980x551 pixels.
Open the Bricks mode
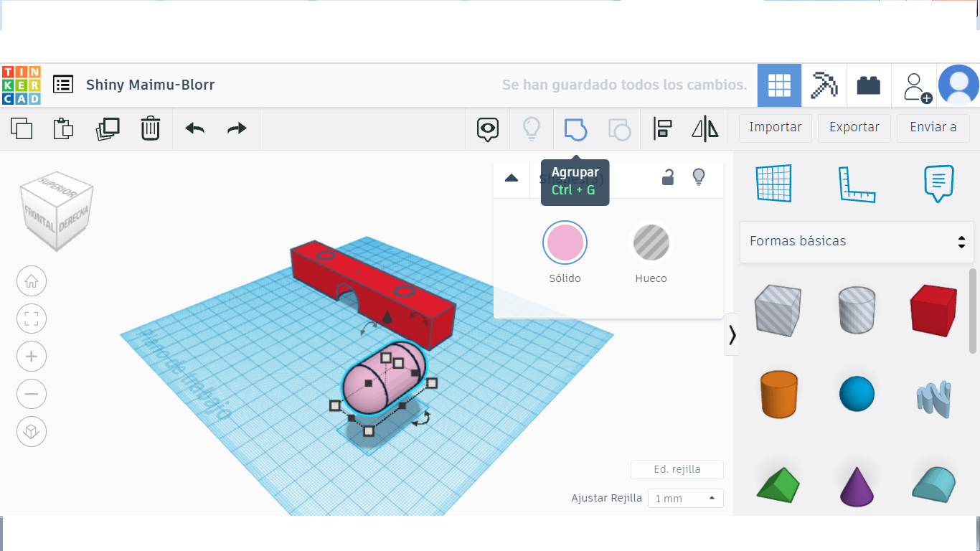tap(869, 85)
